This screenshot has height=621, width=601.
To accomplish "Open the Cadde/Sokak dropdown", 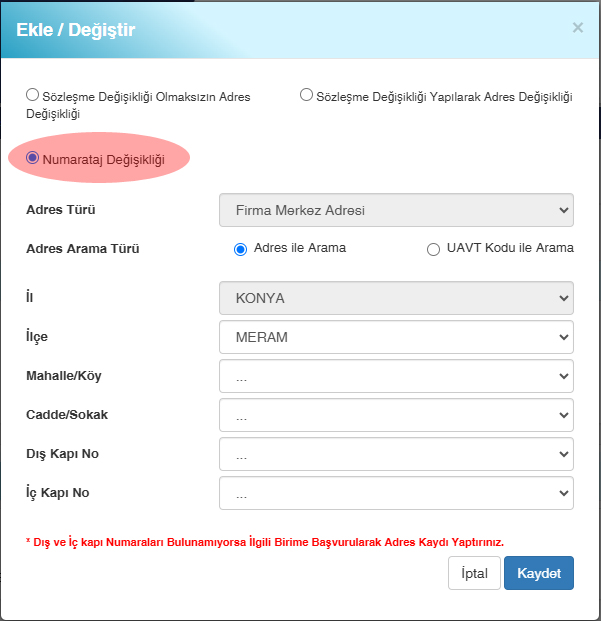I will (396, 415).
